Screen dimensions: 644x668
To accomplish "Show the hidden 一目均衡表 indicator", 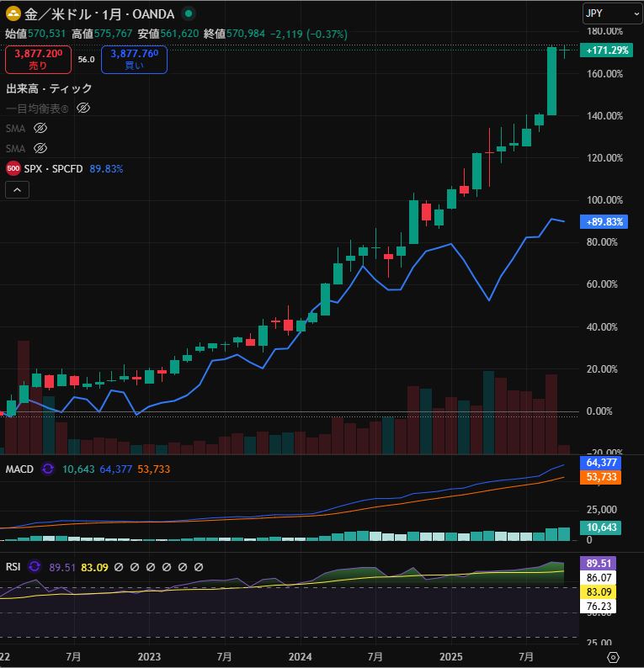I will click(82, 108).
